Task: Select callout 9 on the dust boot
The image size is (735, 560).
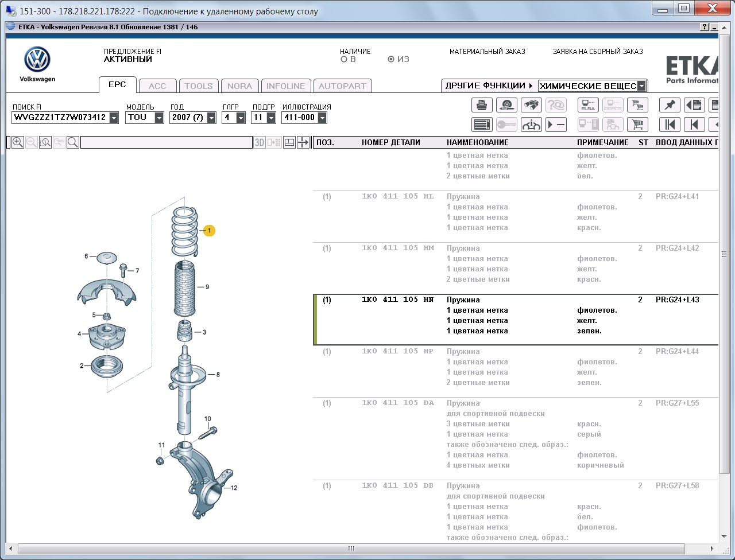Action: [x=207, y=287]
